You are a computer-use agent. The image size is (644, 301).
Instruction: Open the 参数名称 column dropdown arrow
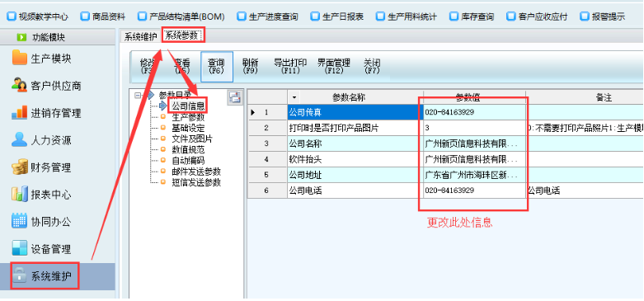294,98
